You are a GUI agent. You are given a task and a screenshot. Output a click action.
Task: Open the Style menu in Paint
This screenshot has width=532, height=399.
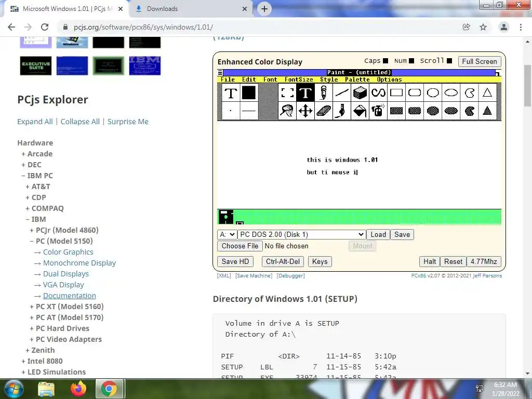coord(329,79)
